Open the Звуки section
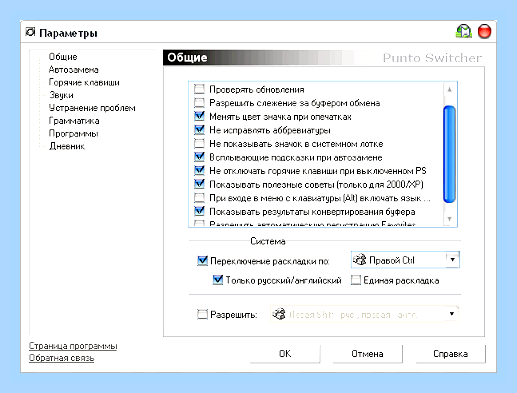 61,95
